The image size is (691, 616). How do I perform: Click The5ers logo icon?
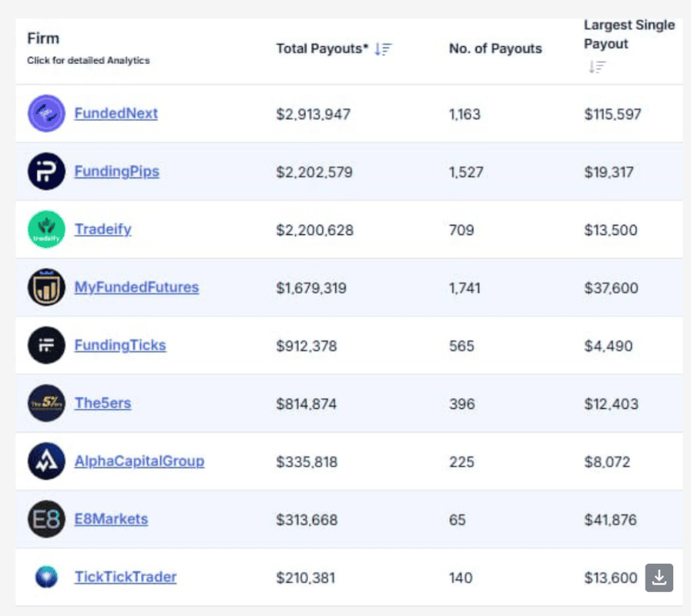pos(47,403)
